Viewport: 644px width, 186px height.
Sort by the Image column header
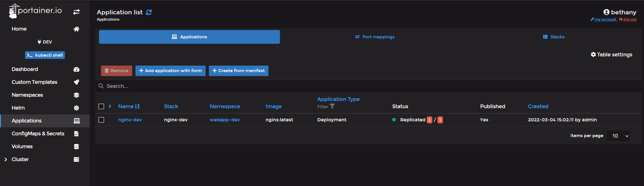click(x=273, y=106)
